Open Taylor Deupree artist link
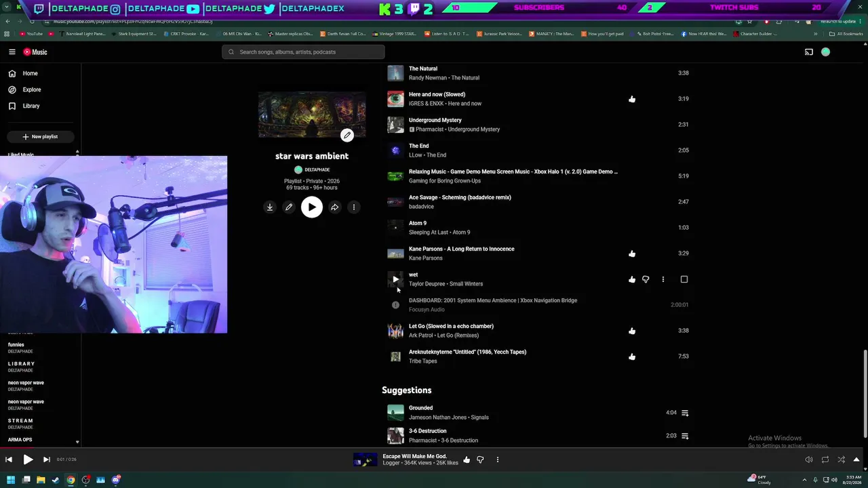The height and width of the screenshot is (488, 868). point(427,284)
